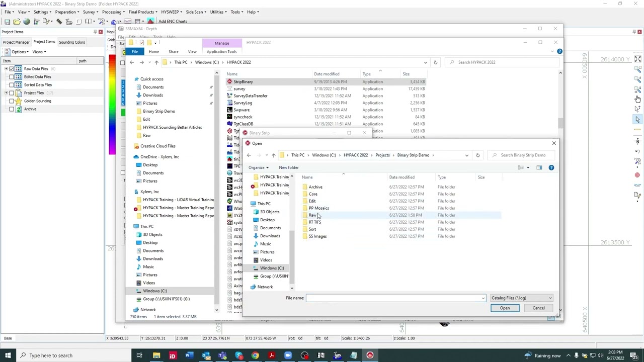Open the Final Products menu
The image size is (644, 362).
[143, 12]
